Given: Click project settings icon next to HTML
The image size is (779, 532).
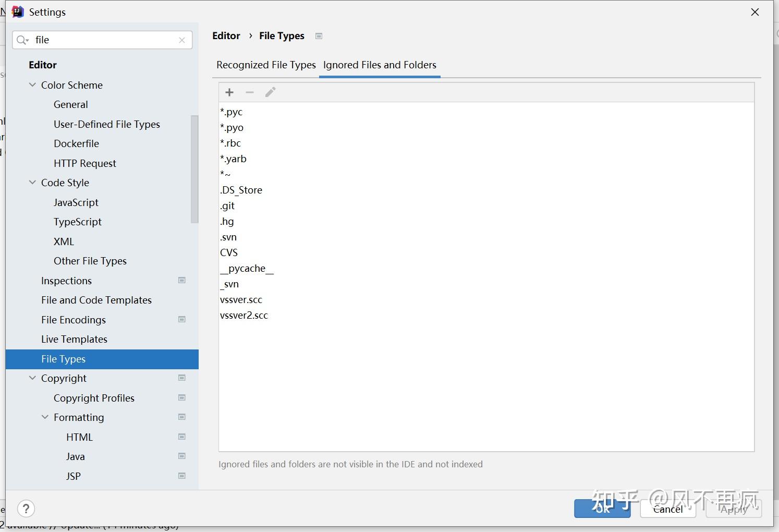Looking at the screenshot, I should [x=182, y=437].
